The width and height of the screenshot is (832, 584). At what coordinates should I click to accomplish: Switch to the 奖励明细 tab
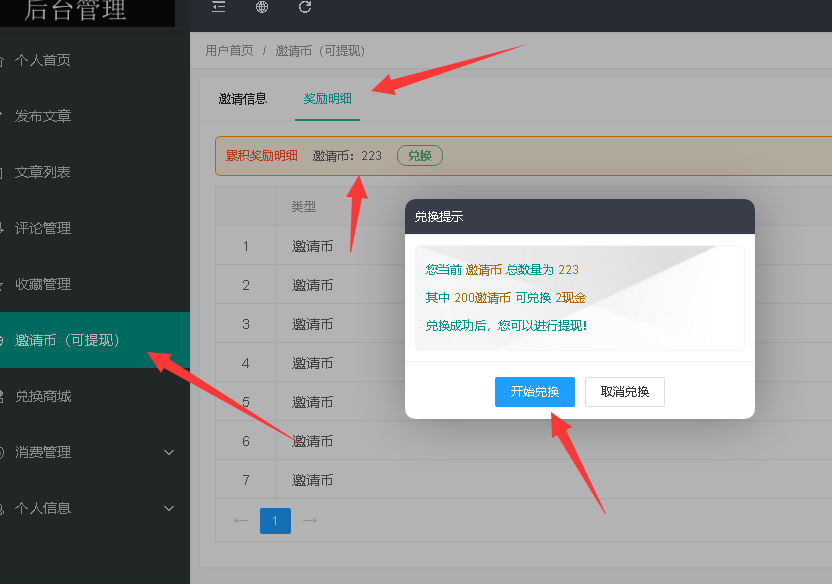tap(328, 99)
